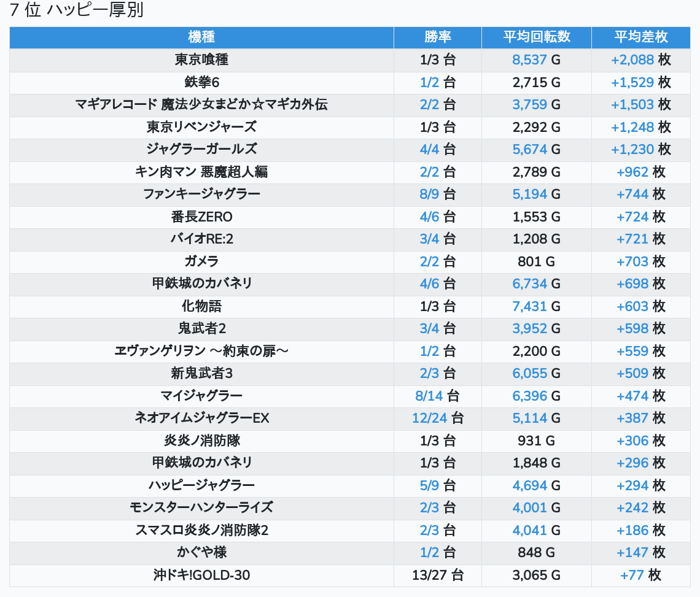Viewport: 700px width, 597px height.
Task: Click the 7,431 G value for 化物語
Action: pos(529,306)
